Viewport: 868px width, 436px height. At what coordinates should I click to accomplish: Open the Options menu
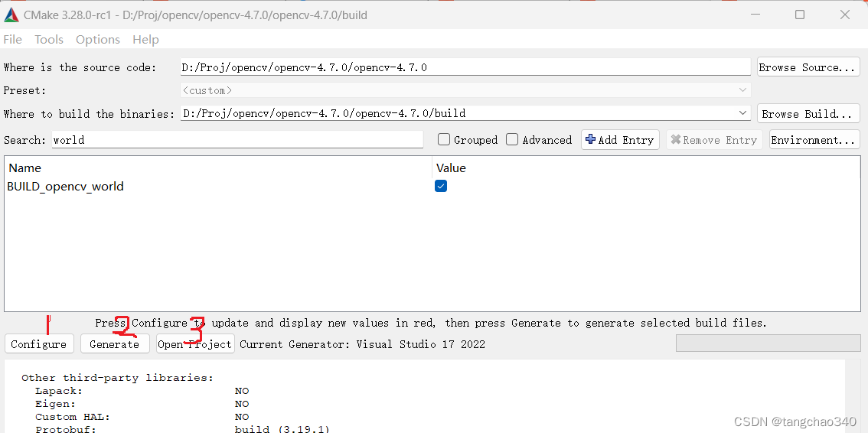tap(98, 39)
